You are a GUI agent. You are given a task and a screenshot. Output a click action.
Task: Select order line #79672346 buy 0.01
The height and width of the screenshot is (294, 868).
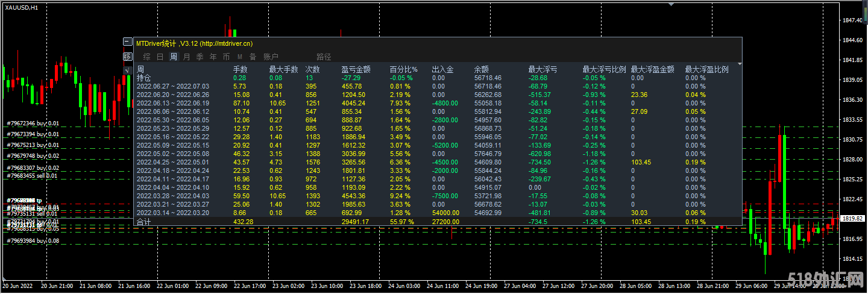point(33,124)
